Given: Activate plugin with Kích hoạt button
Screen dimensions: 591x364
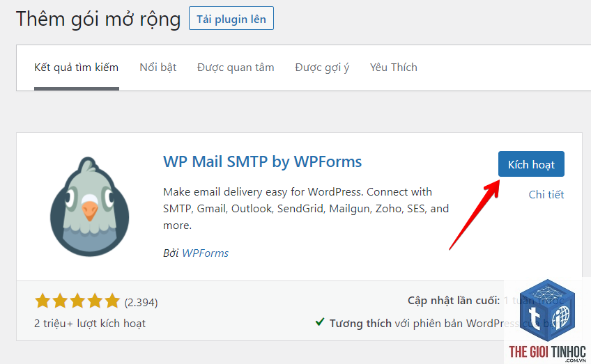Looking at the screenshot, I should pos(531,164).
